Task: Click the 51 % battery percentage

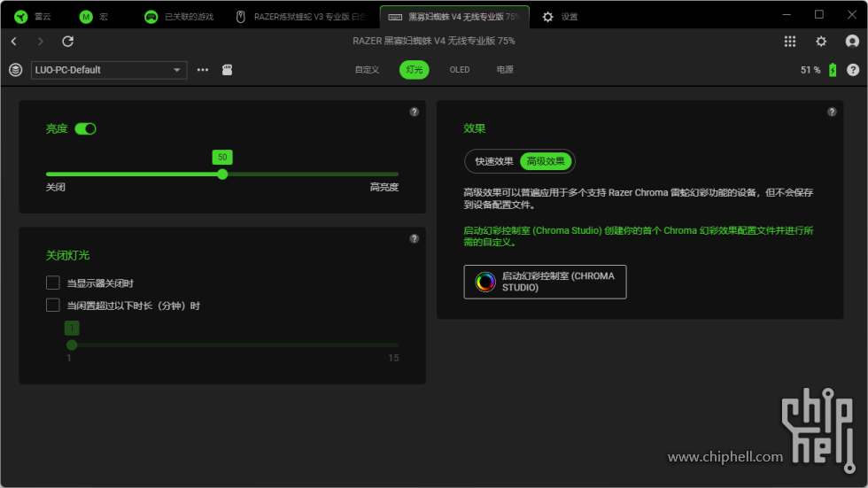Action: click(x=810, y=70)
